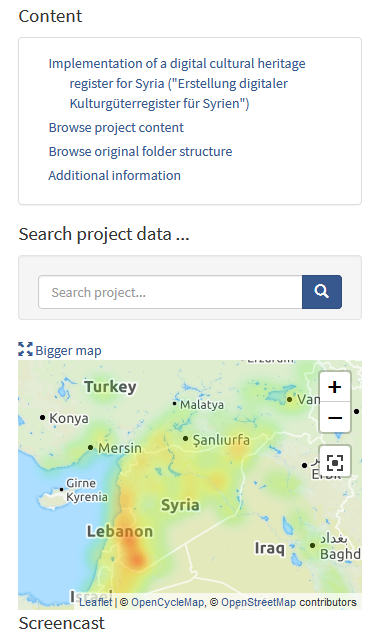Image resolution: width=378 pixels, height=637 pixels.
Task: Click the Konya city label
Action: pos(69,418)
